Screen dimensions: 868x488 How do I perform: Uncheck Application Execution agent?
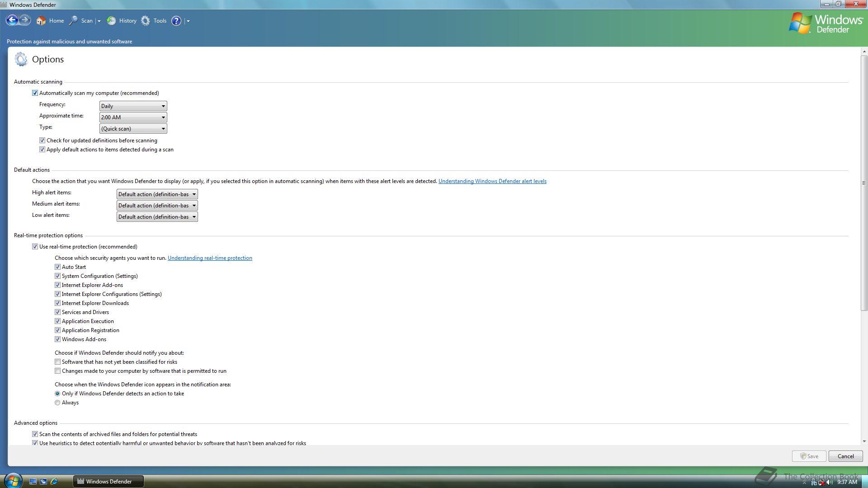(x=57, y=321)
